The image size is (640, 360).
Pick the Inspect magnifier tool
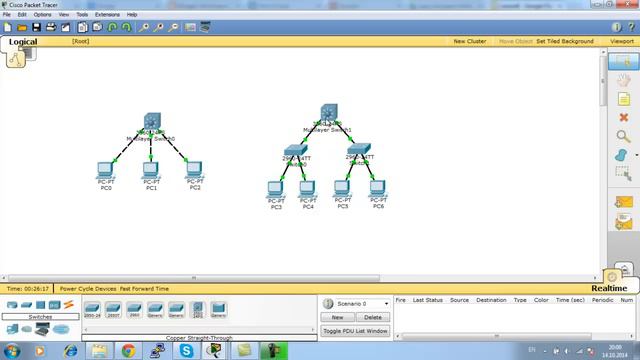point(623,136)
